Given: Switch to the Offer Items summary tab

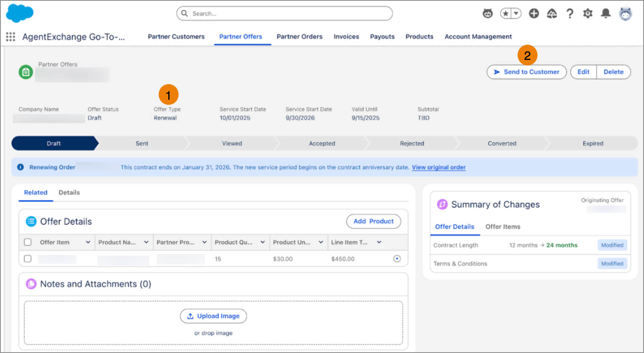Looking at the screenshot, I should [503, 227].
